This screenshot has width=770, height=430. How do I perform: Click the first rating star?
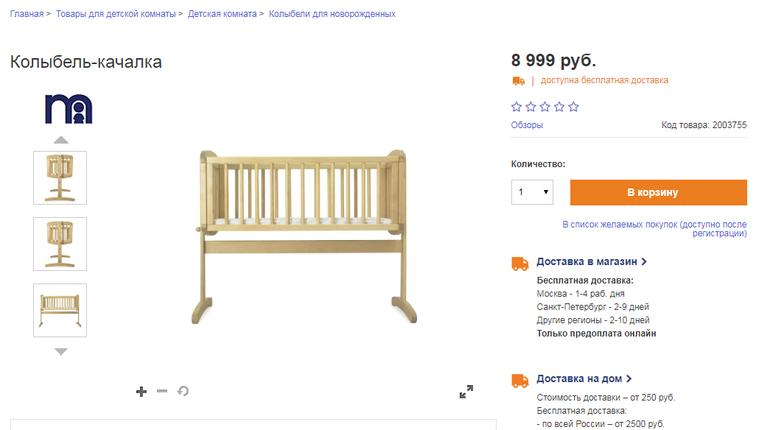[516, 107]
